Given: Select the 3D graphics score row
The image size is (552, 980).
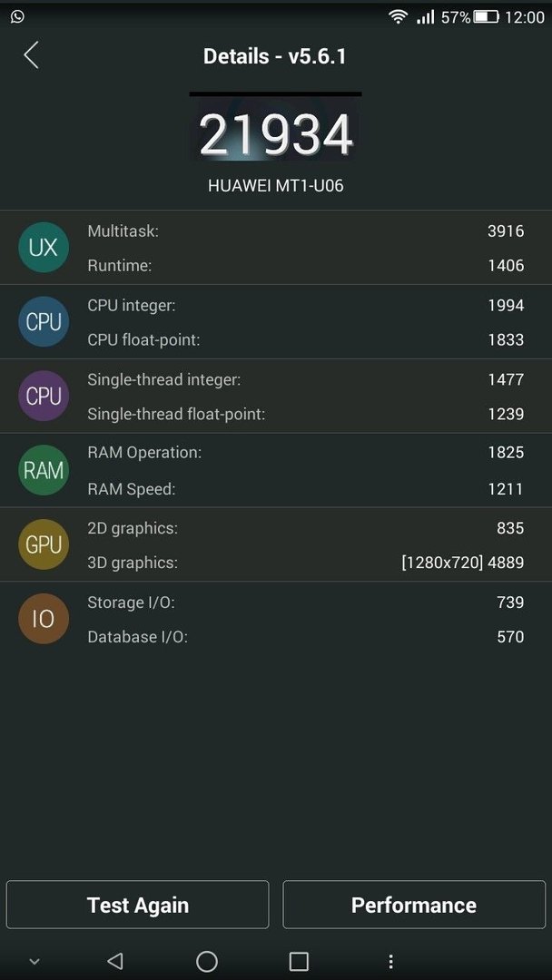Looking at the screenshot, I should click(x=305, y=563).
